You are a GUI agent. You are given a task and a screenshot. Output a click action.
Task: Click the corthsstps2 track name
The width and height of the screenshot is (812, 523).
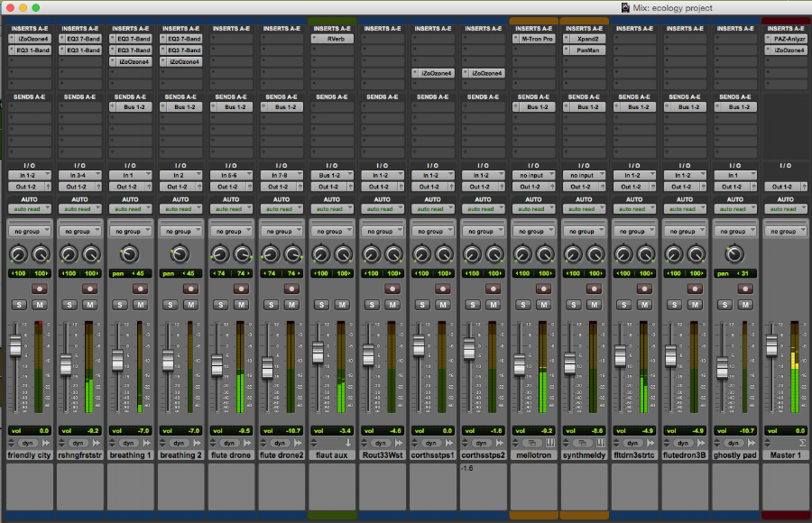(483, 455)
